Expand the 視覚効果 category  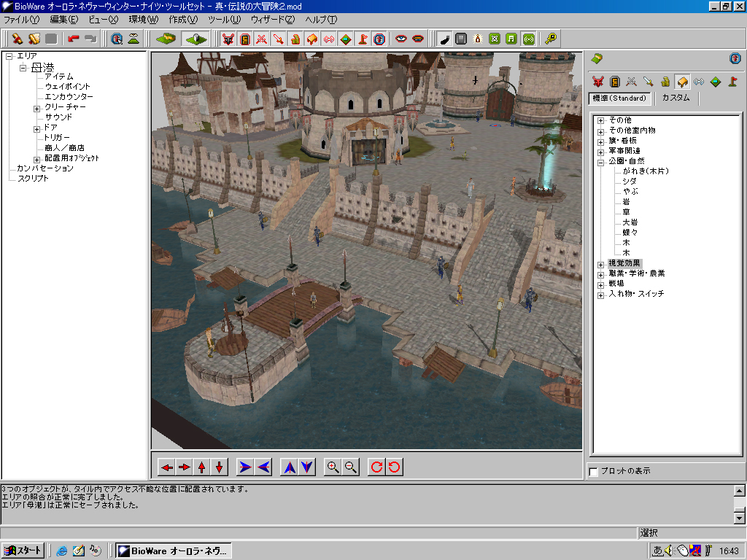[x=600, y=264]
